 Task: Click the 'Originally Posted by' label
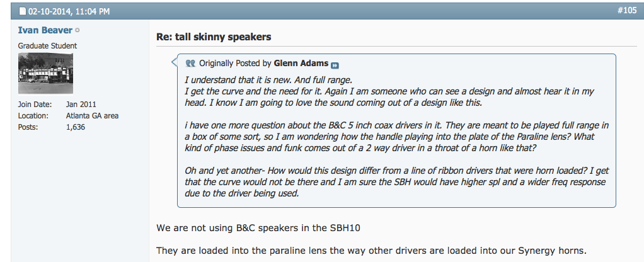235,63
